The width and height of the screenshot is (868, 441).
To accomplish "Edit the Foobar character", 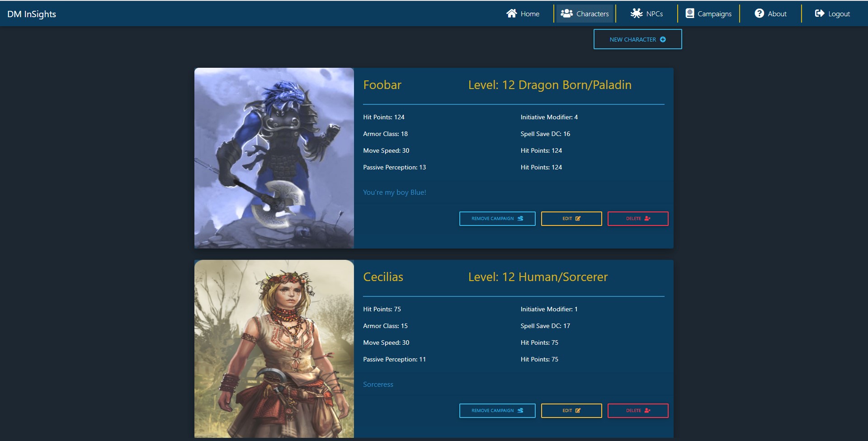I will [571, 219].
